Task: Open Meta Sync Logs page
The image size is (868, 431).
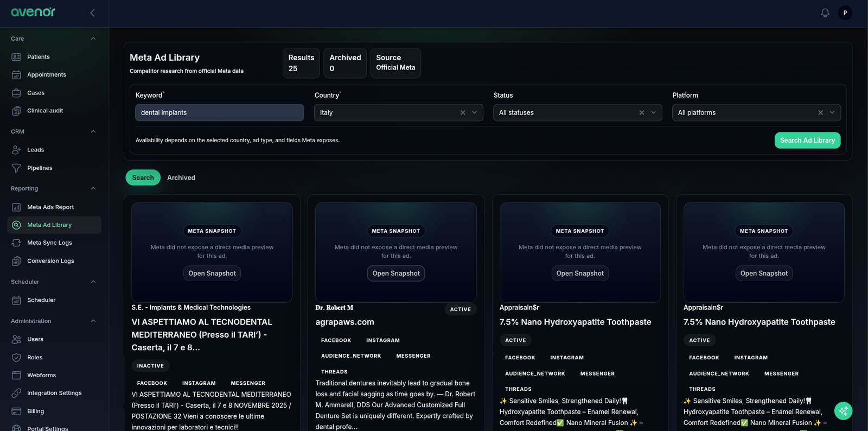Action: (x=54, y=243)
